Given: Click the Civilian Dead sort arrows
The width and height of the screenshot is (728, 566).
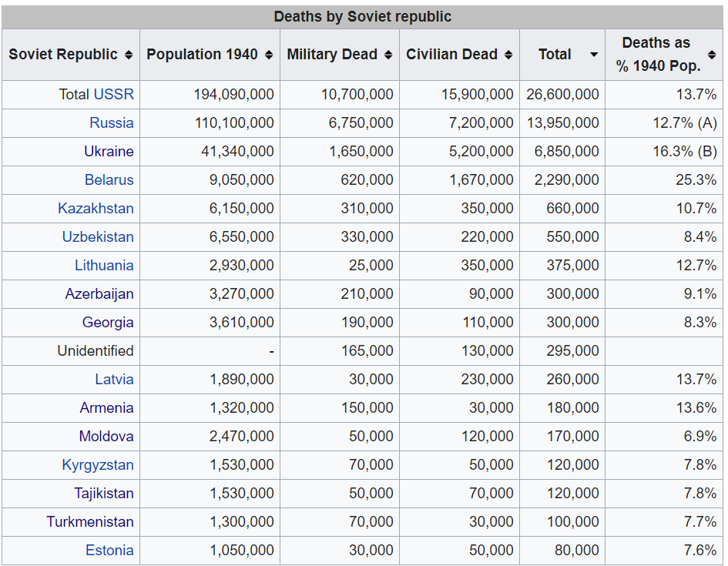Looking at the screenshot, I should tap(508, 55).
